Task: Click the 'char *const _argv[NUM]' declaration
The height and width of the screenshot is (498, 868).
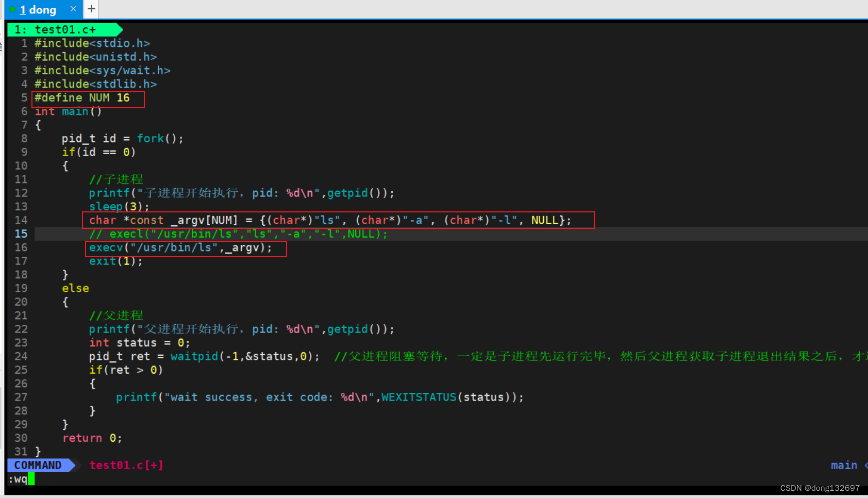Action: pos(330,220)
